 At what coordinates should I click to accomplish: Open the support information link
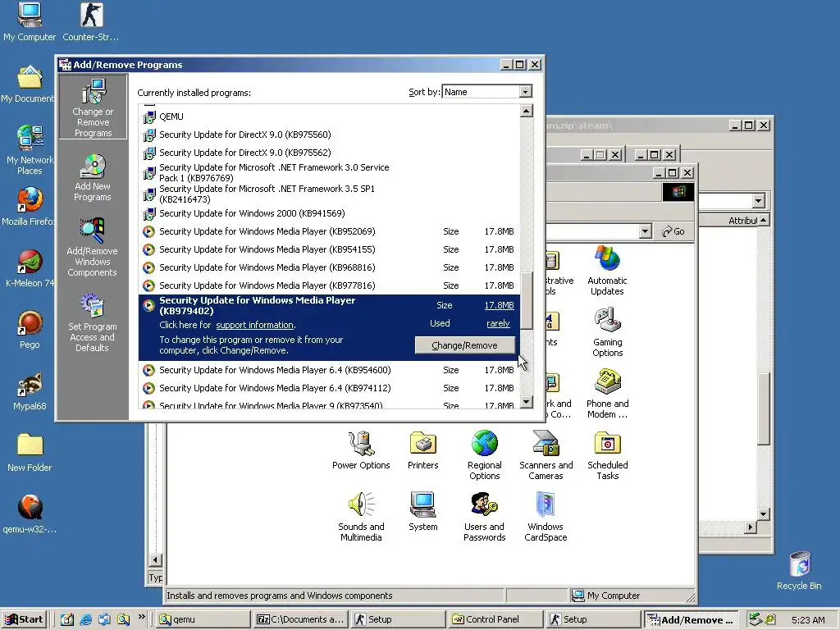[x=255, y=325]
